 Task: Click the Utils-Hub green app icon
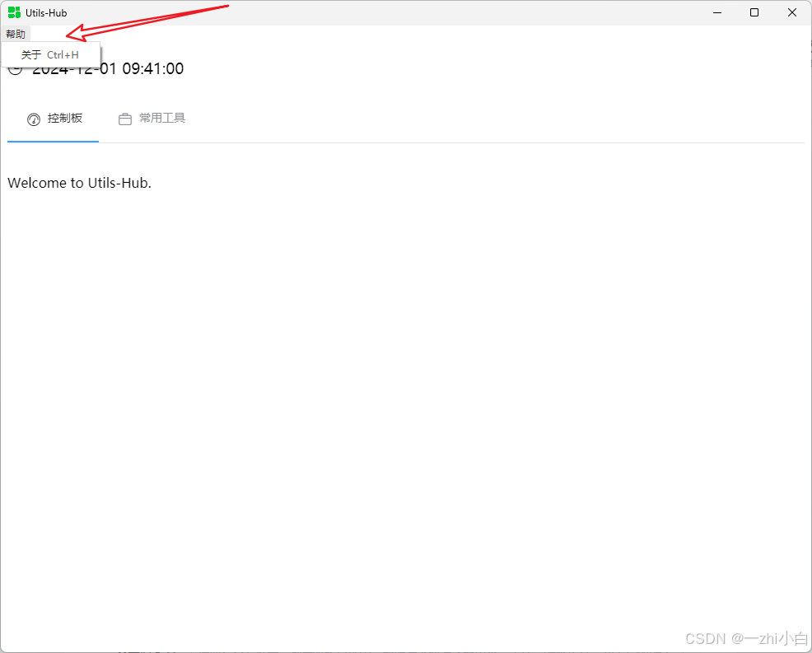click(x=15, y=12)
